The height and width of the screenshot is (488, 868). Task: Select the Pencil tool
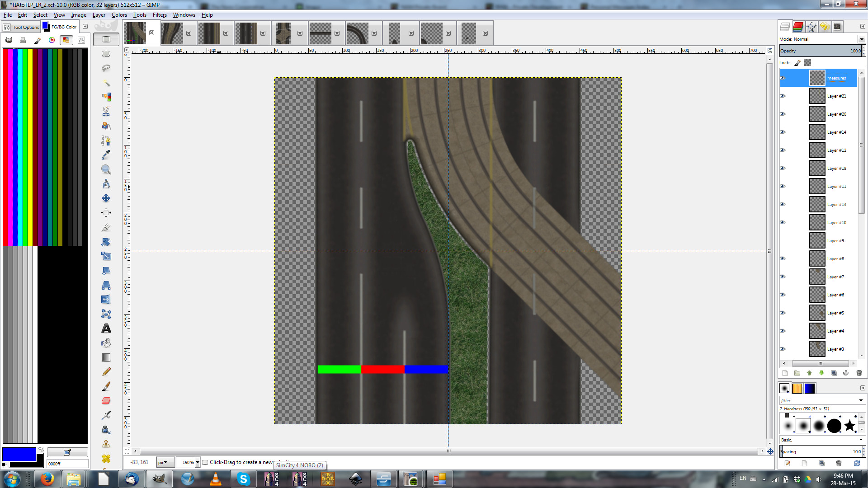(x=106, y=372)
